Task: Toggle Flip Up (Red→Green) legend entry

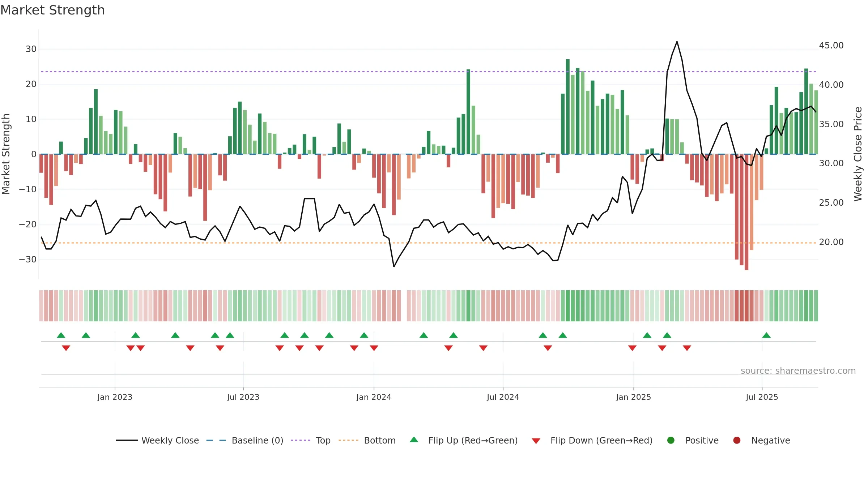Action: [464, 440]
